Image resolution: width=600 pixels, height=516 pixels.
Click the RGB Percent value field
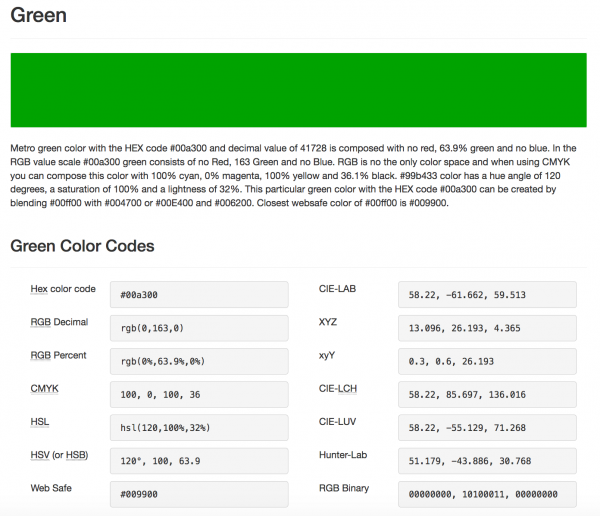click(200, 361)
